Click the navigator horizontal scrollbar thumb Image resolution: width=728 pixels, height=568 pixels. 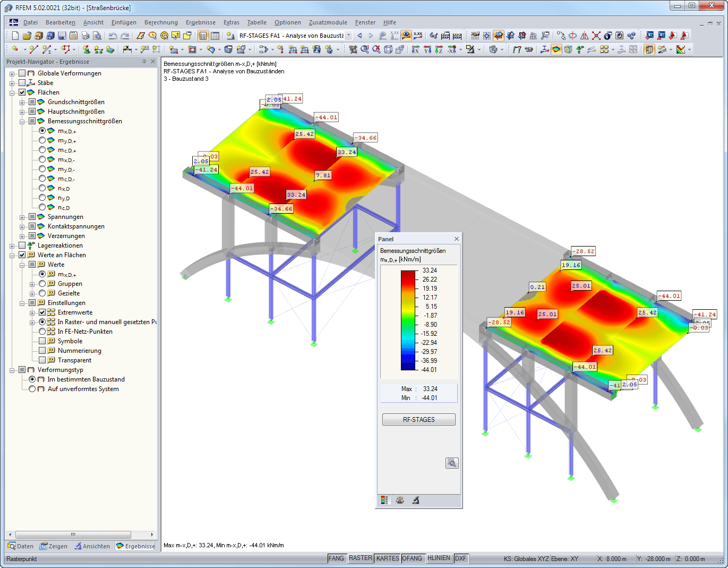click(x=73, y=535)
